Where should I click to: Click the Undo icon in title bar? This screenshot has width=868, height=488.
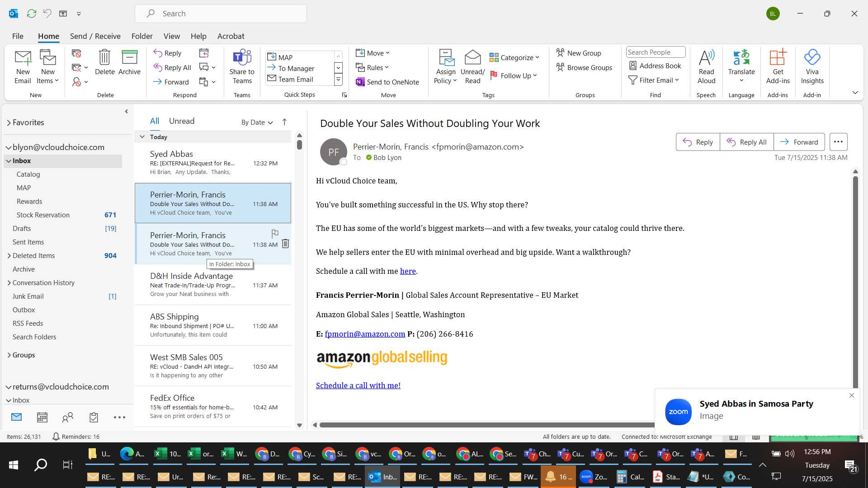pyautogui.click(x=47, y=14)
